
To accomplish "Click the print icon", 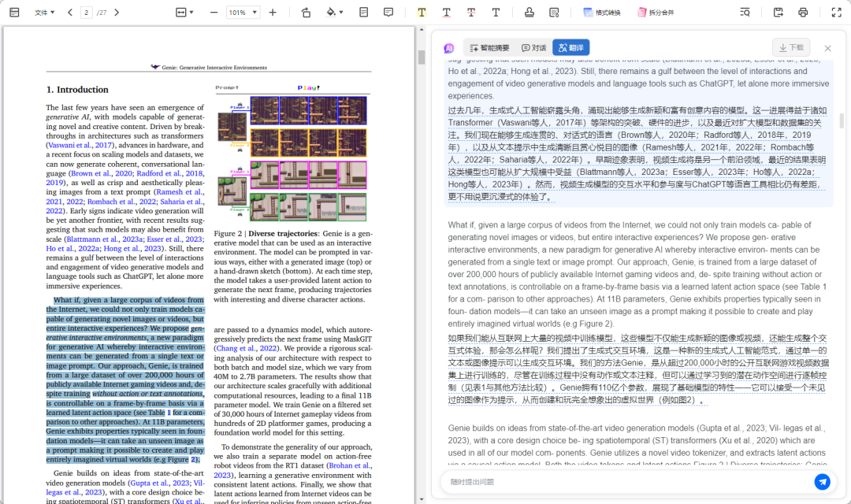I will click(x=803, y=13).
